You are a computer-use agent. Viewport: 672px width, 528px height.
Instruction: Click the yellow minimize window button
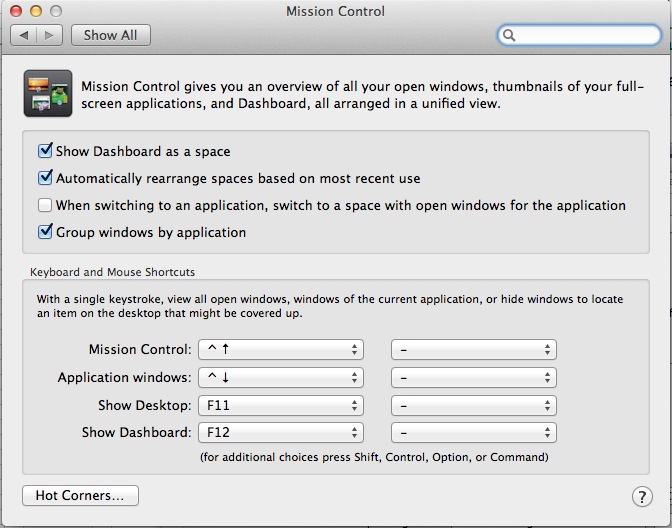click(36, 11)
